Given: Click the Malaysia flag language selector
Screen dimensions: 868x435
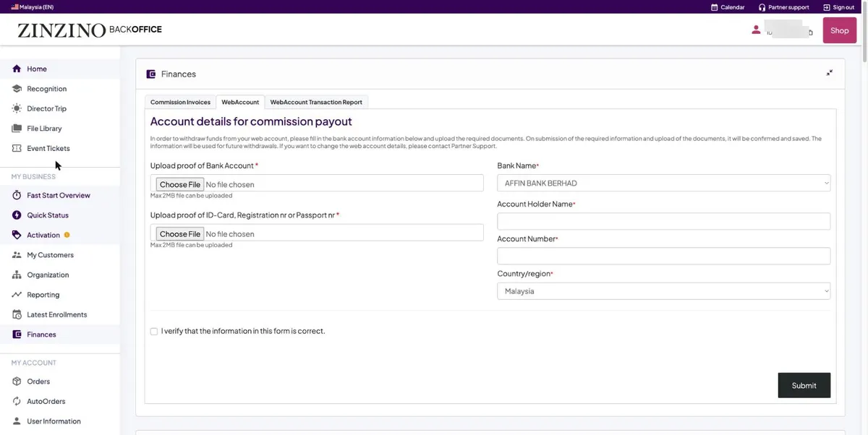Looking at the screenshot, I should (x=33, y=7).
